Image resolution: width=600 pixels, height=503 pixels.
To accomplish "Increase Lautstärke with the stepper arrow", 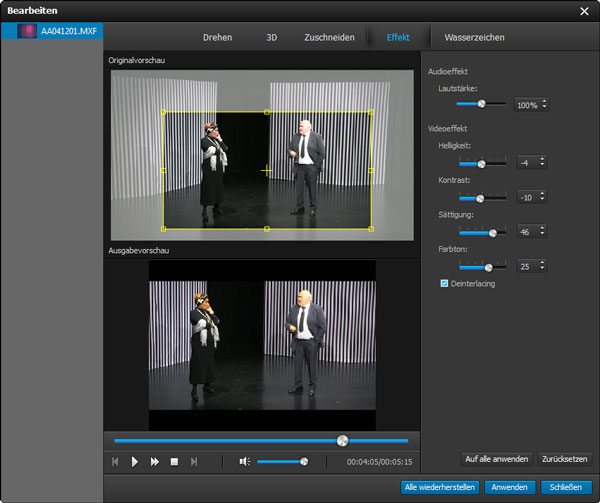I will coord(543,101).
